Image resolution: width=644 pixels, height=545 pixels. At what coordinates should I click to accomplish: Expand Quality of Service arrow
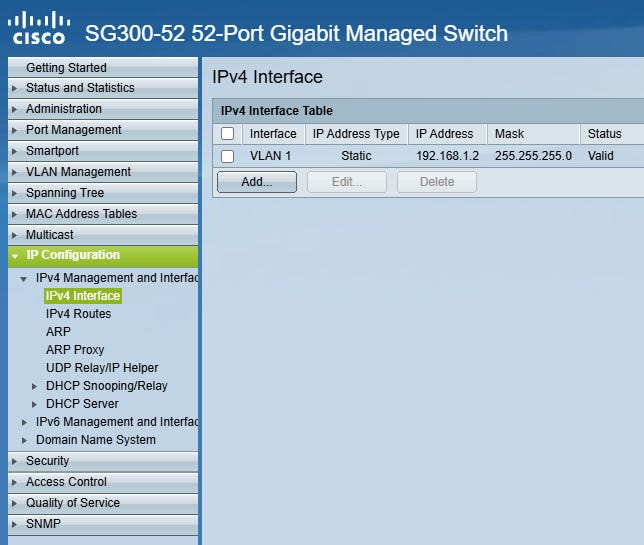[x=14, y=504]
